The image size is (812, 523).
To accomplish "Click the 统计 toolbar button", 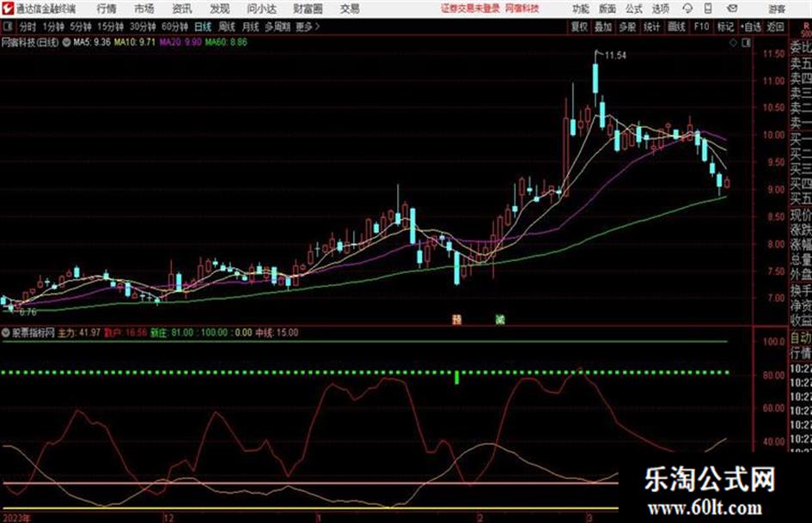I will point(652,27).
